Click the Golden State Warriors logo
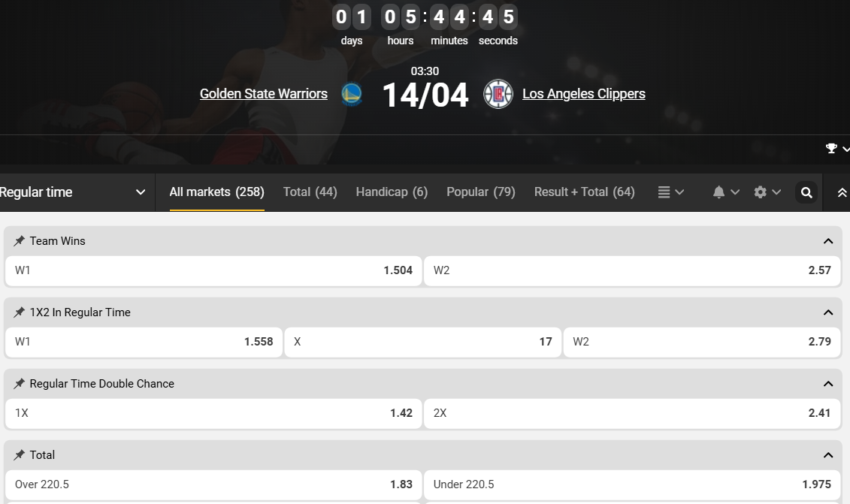850x504 pixels. (x=351, y=94)
